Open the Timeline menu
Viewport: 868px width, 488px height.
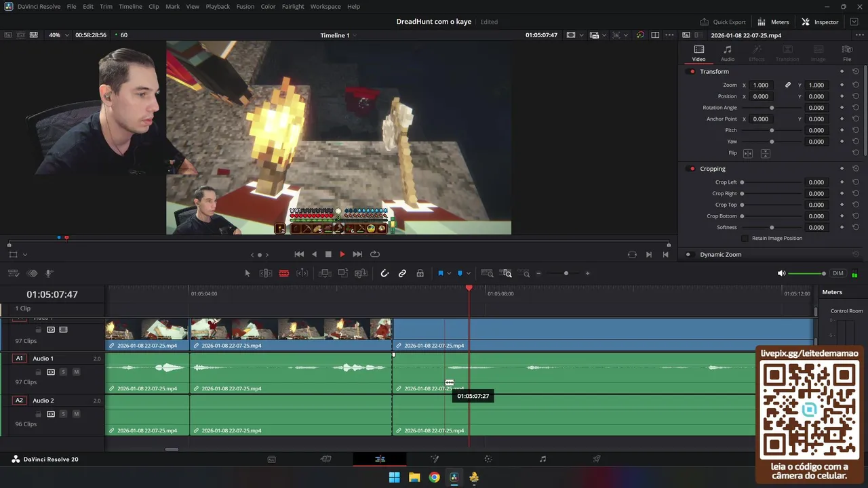[x=130, y=6]
